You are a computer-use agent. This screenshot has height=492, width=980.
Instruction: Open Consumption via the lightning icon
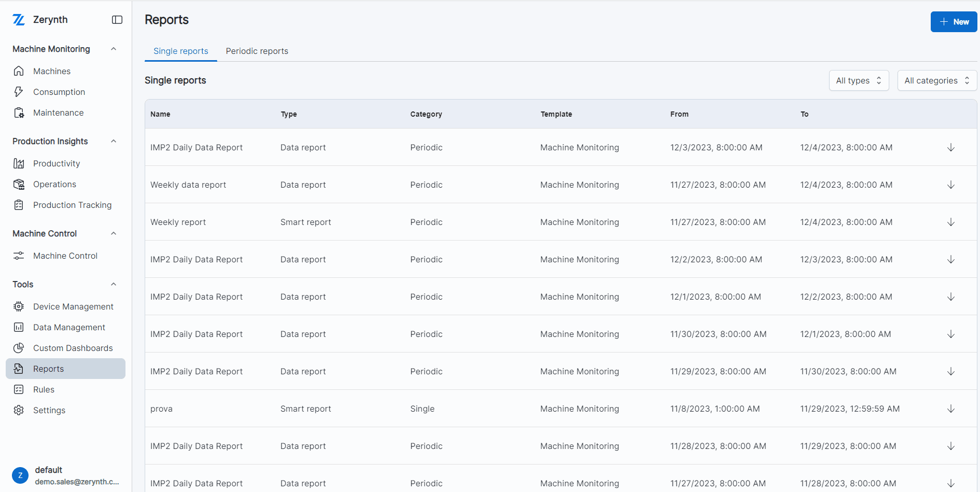click(x=19, y=92)
